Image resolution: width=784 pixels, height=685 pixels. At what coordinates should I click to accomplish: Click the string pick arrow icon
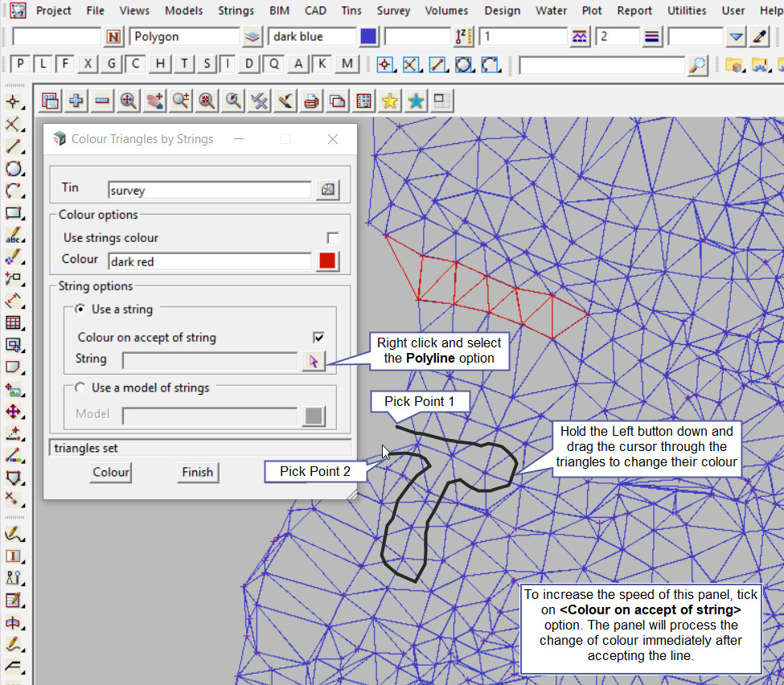tap(313, 362)
